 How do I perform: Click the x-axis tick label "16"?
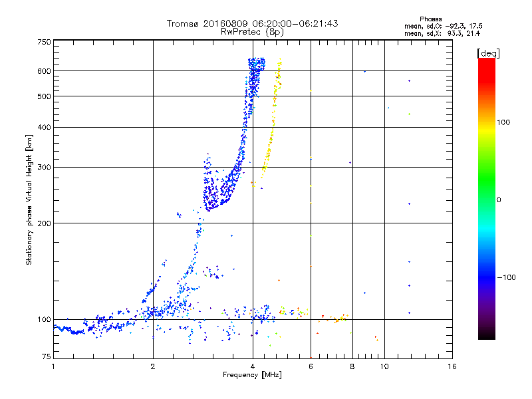click(452, 366)
